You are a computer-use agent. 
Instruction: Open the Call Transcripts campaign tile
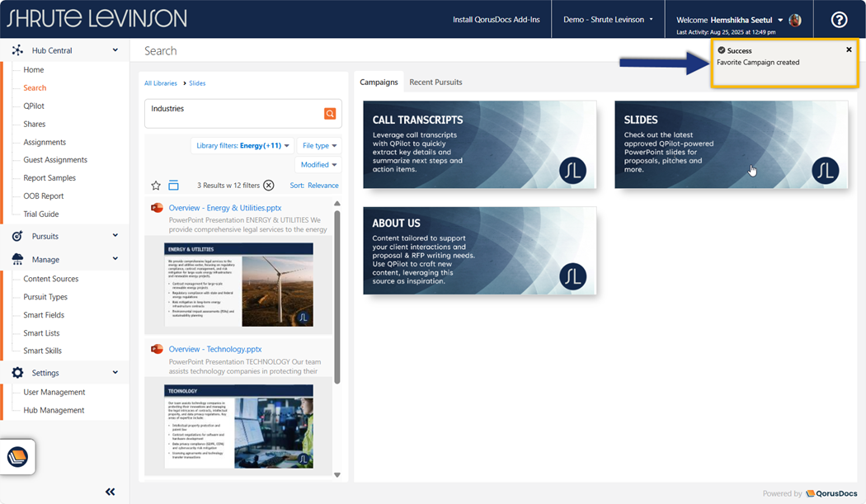pyautogui.click(x=479, y=144)
